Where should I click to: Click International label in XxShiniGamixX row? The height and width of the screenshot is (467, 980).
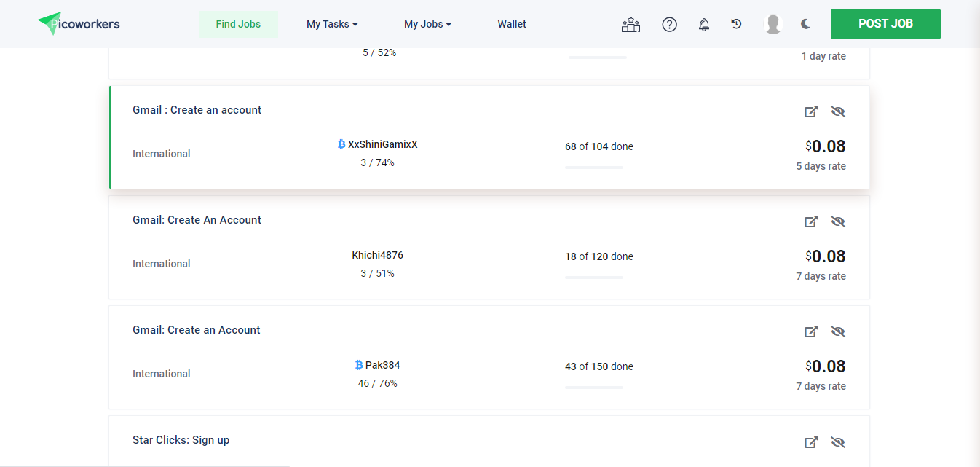tap(162, 154)
